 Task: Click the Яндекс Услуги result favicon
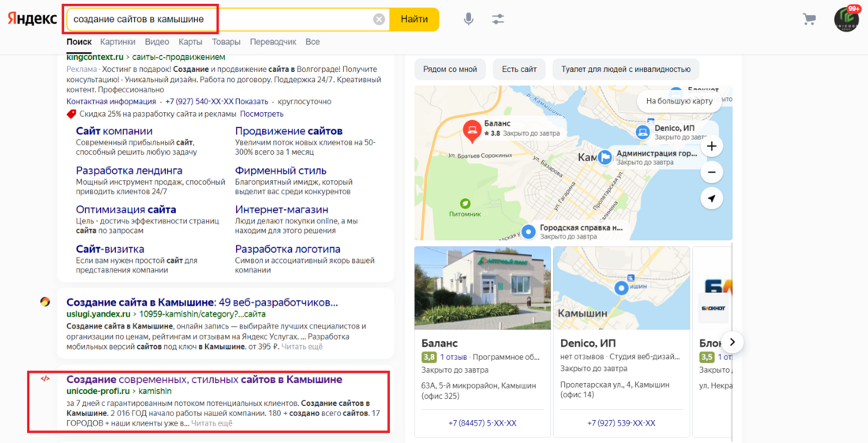(45, 302)
